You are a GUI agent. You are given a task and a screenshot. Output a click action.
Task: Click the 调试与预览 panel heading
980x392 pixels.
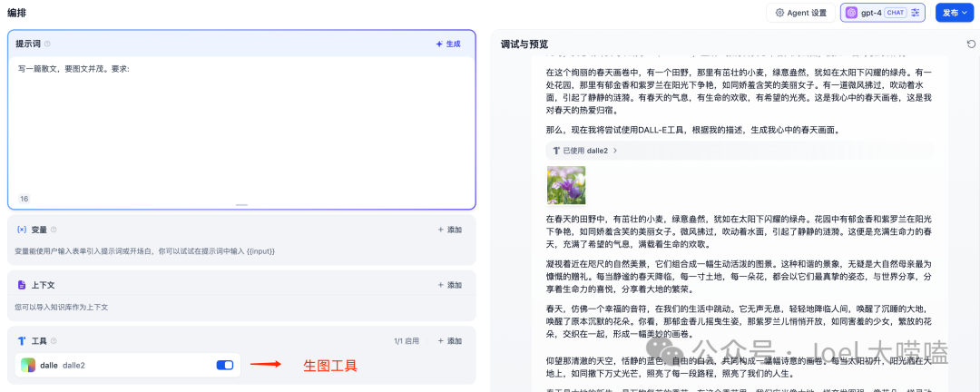coord(524,44)
